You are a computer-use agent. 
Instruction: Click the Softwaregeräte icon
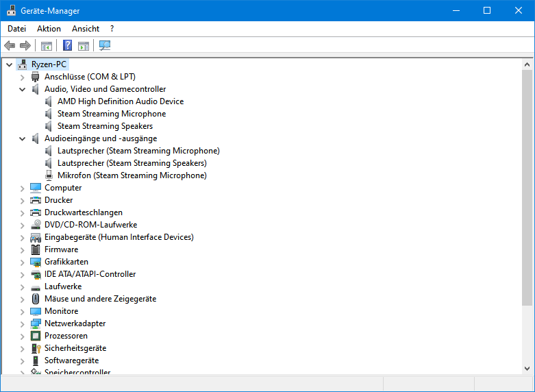tap(36, 360)
